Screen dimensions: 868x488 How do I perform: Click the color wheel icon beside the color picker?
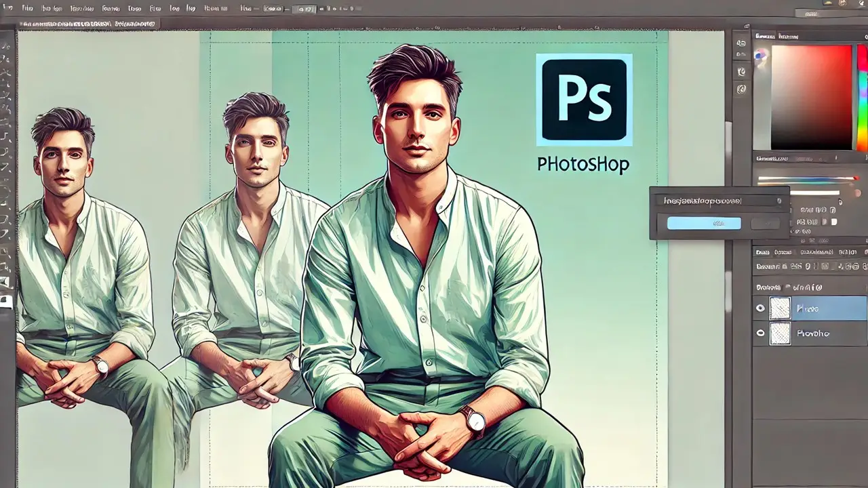click(761, 54)
